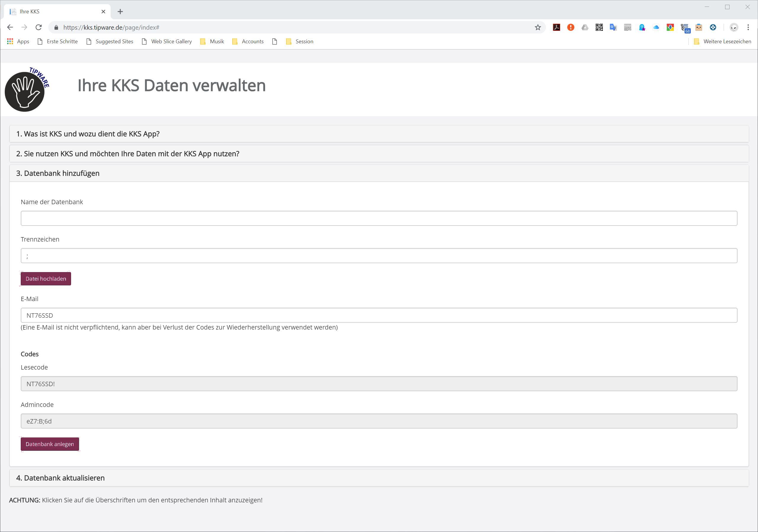
Task: Bookmark this page with the star icon
Action: 538,27
